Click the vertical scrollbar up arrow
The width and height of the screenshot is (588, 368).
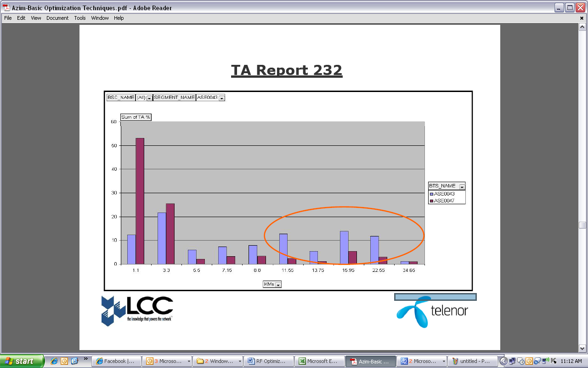(582, 27)
